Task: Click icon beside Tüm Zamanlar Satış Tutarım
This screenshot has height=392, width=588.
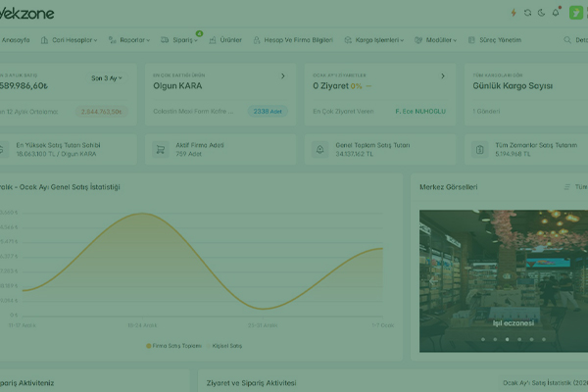Action: [479, 150]
